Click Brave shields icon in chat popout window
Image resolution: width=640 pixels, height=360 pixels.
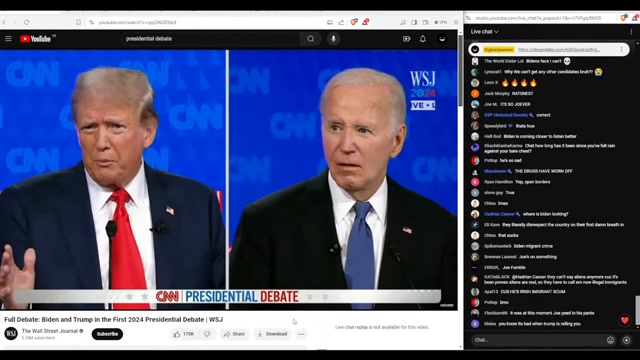click(623, 18)
